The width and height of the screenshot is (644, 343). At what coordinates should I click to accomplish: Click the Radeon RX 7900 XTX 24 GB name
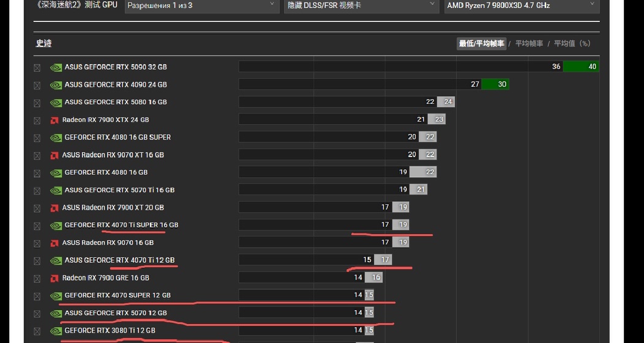[105, 120]
